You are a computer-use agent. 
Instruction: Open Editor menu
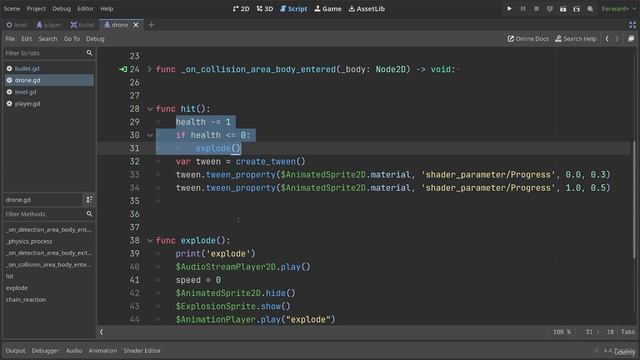click(x=85, y=9)
